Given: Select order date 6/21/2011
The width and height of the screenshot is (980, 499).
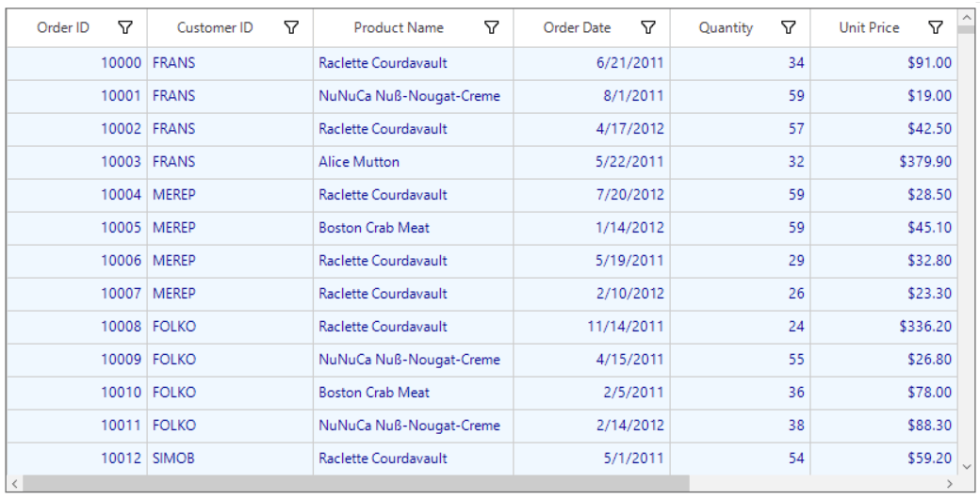Looking at the screenshot, I should click(592, 63).
